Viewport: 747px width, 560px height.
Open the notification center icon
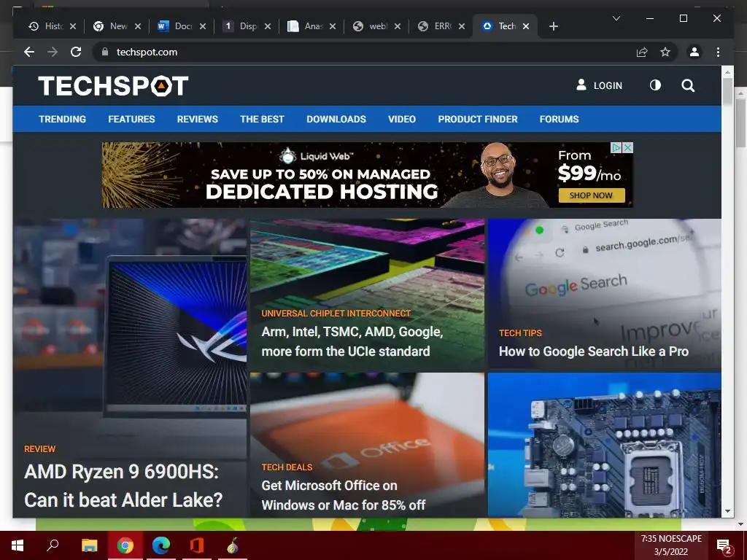(x=724, y=545)
